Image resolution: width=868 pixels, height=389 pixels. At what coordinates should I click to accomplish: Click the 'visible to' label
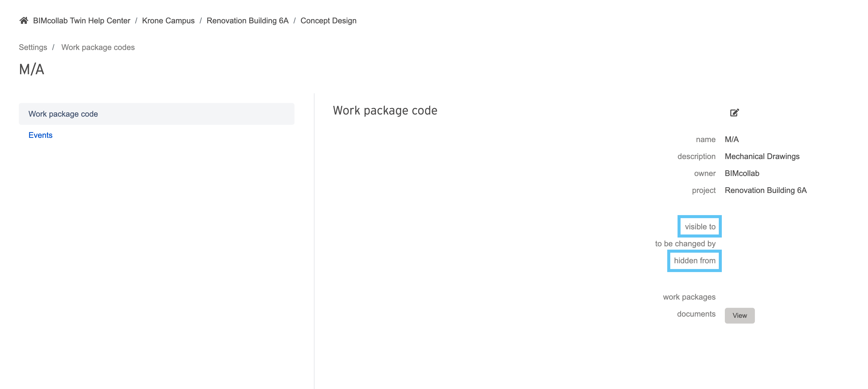tap(700, 227)
